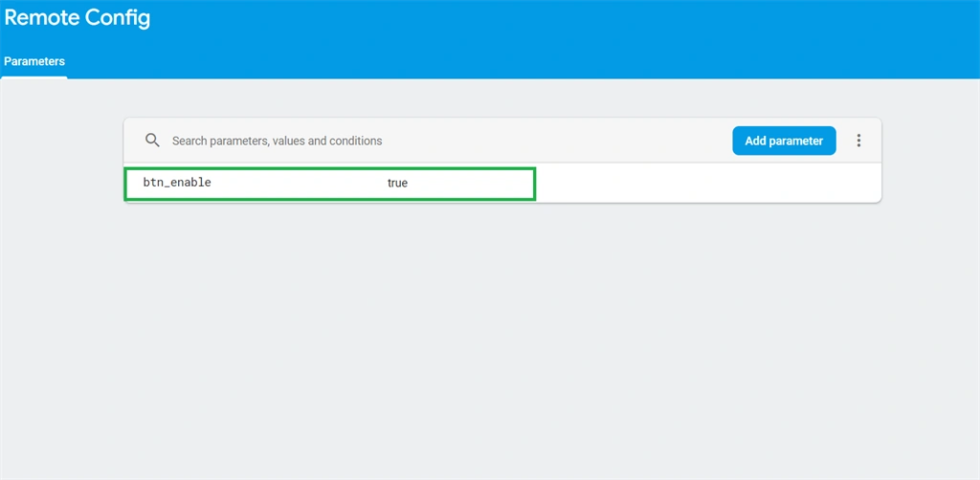Open the three-dot overflow menu
Screen dimensions: 980x480
pos(858,141)
